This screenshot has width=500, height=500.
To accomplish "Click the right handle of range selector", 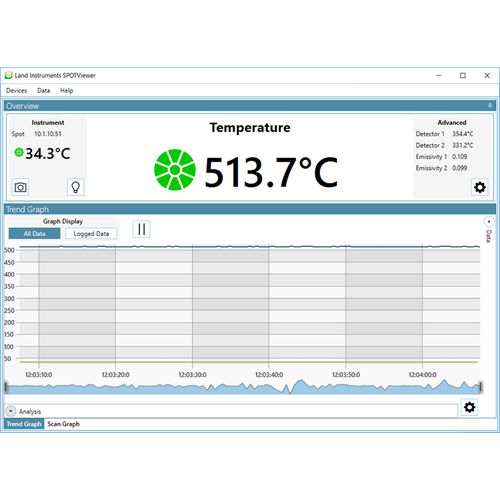I will [481, 387].
